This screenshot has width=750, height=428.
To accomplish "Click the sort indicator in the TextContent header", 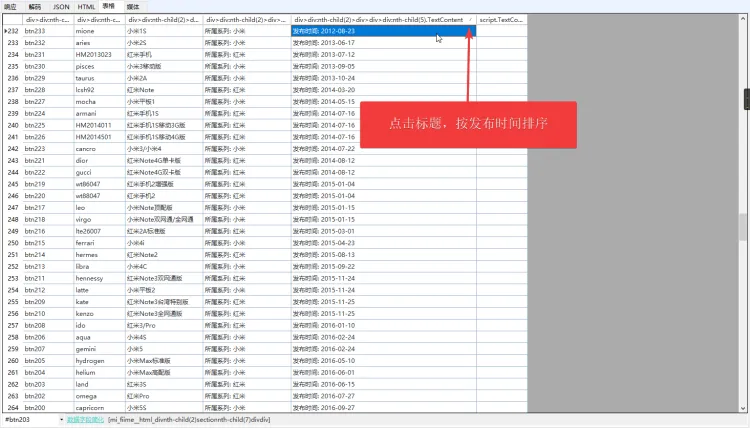I will (x=471, y=20).
